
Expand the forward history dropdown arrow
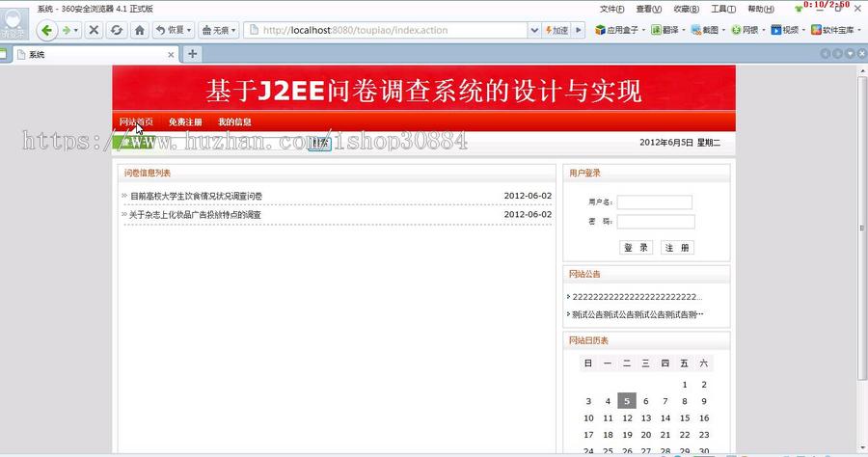point(76,30)
